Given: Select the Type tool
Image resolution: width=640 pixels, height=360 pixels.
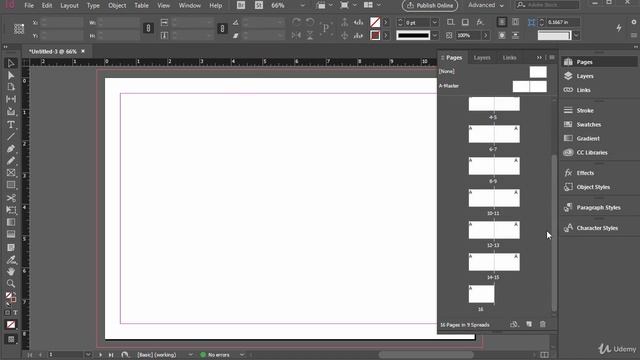Looking at the screenshot, I should [x=11, y=124].
